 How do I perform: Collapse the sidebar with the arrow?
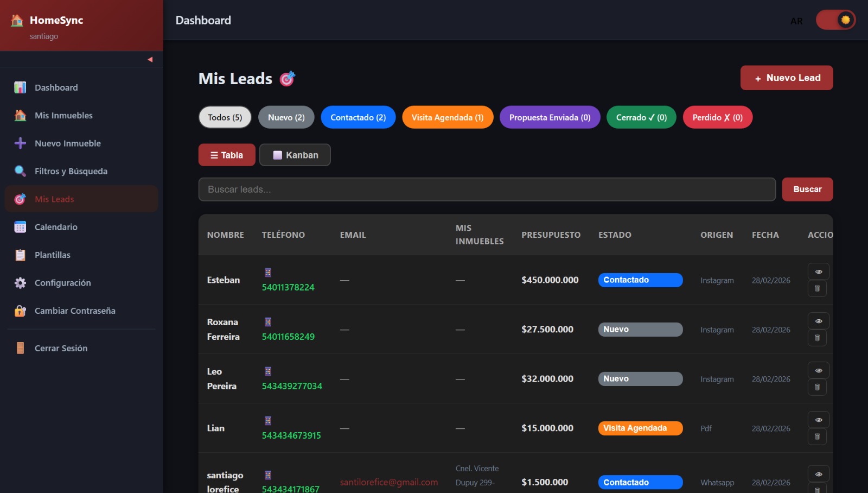(x=150, y=60)
